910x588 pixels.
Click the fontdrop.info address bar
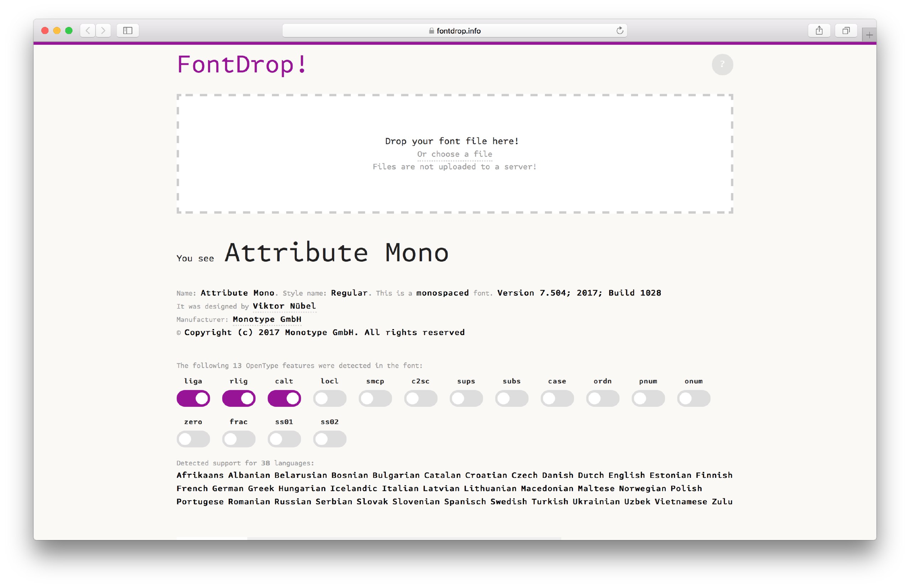click(455, 31)
